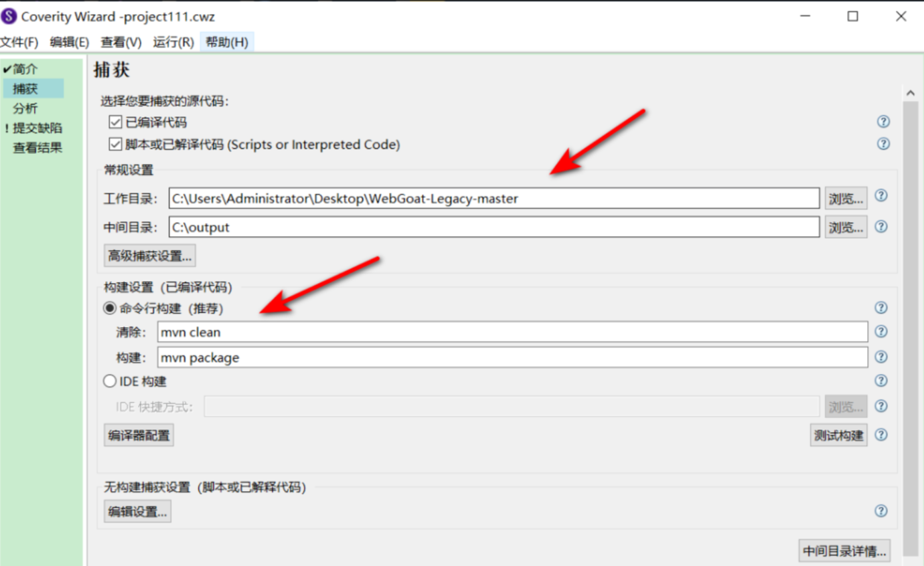Click help icon next to 脚本或已解译代码

(883, 144)
